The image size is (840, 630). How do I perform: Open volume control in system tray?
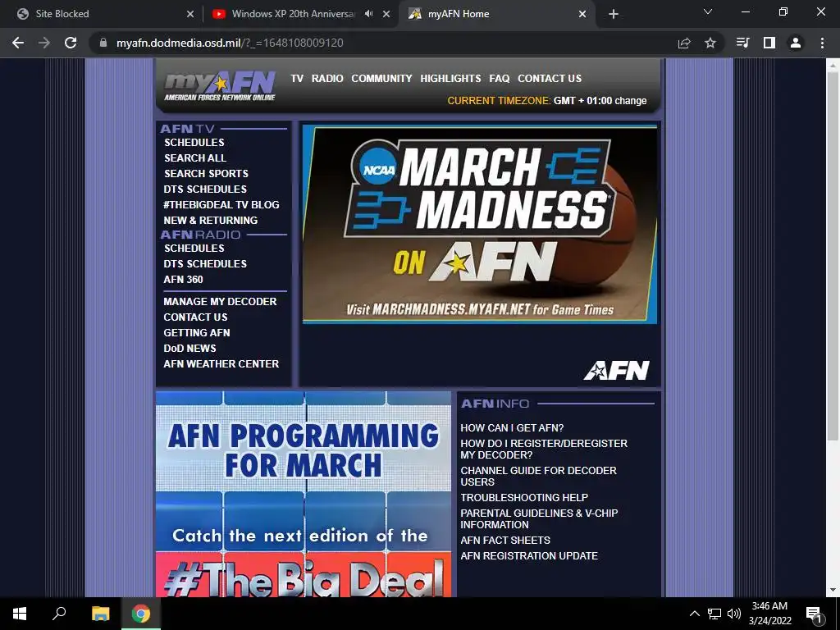tap(734, 614)
